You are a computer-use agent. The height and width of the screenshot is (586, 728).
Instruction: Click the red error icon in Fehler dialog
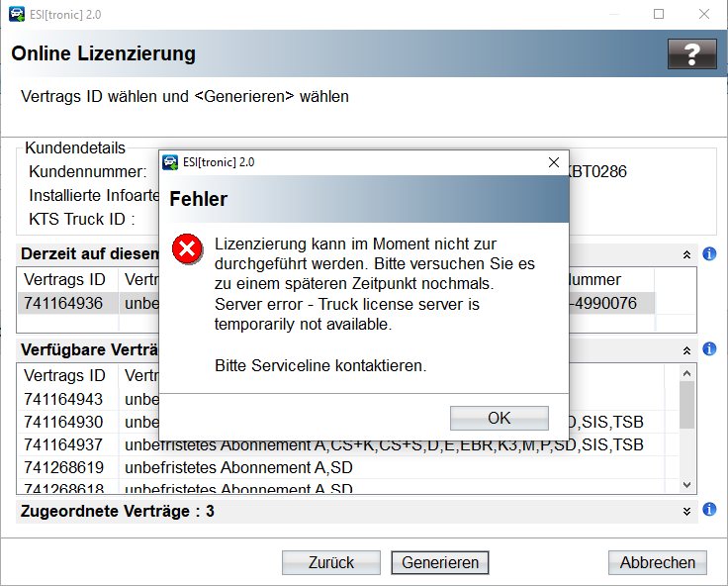[x=186, y=250]
